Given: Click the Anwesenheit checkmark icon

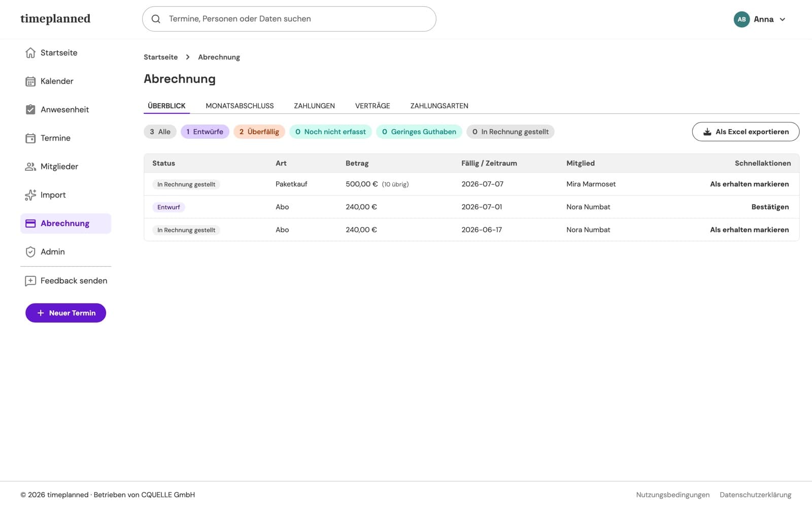Looking at the screenshot, I should 30,110.
